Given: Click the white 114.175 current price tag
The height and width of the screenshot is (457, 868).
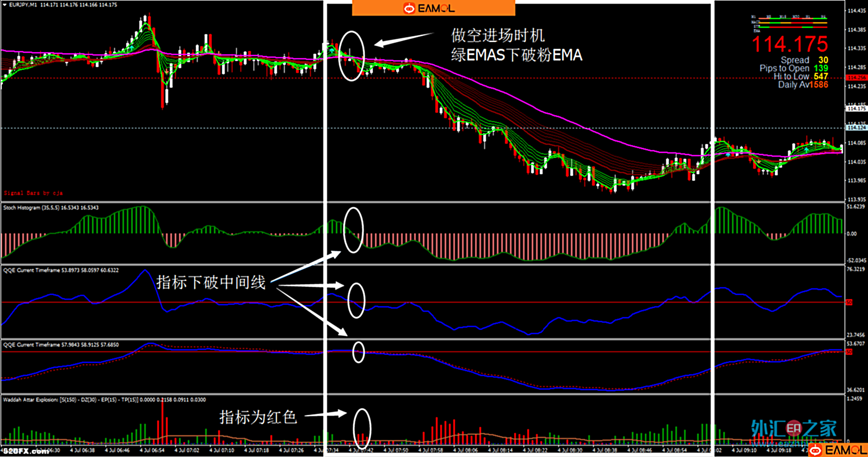Looking at the screenshot, I should click(x=856, y=109).
